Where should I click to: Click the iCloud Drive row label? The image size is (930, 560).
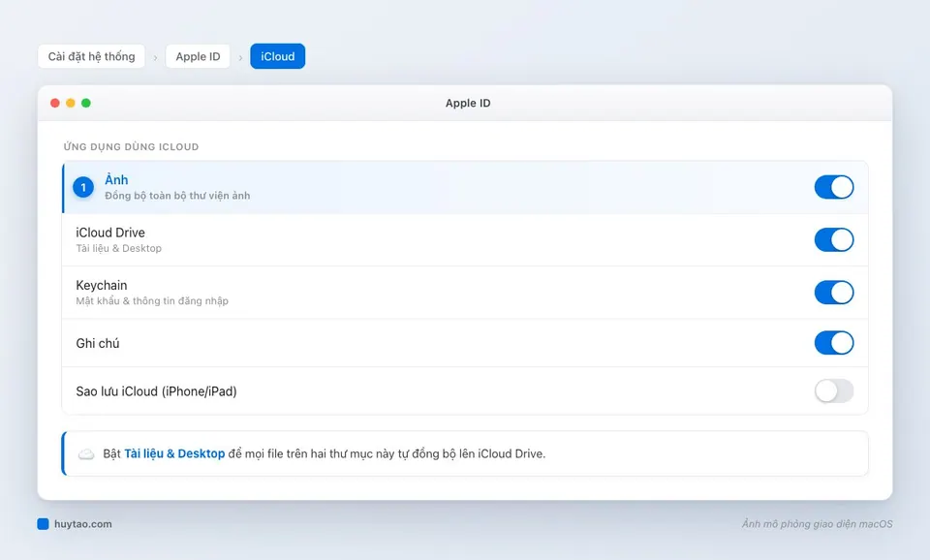tap(110, 233)
